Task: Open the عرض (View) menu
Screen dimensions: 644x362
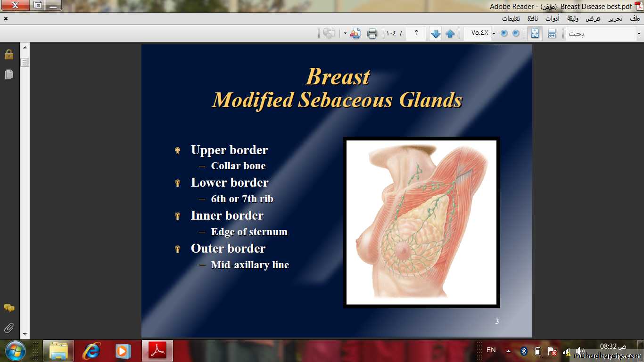Action: click(x=593, y=19)
